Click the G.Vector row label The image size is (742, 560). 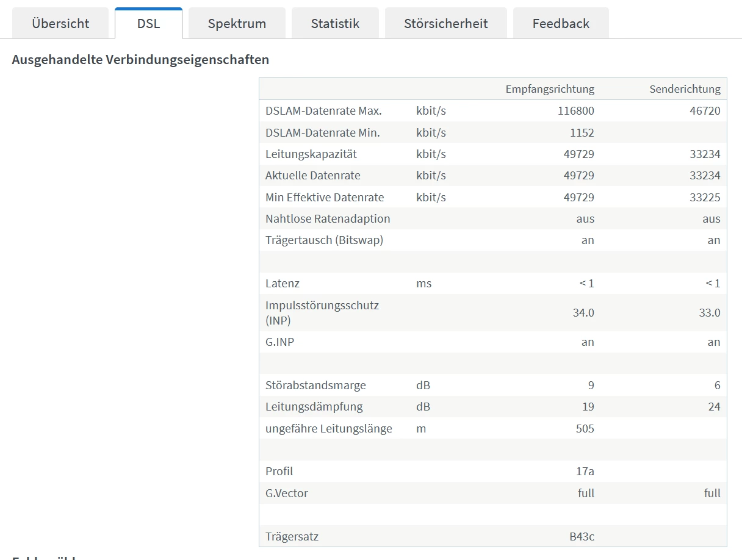[287, 494]
